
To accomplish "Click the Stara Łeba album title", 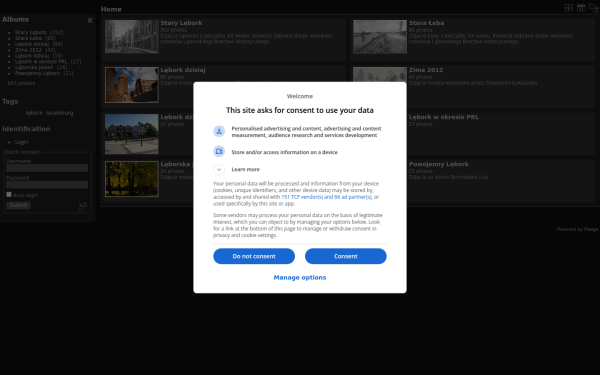I will coord(426,23).
